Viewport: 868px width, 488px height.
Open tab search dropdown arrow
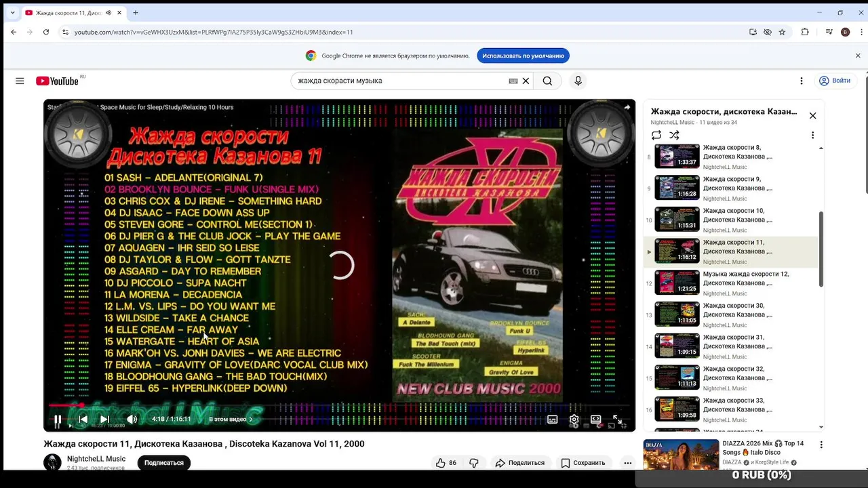pos(12,12)
